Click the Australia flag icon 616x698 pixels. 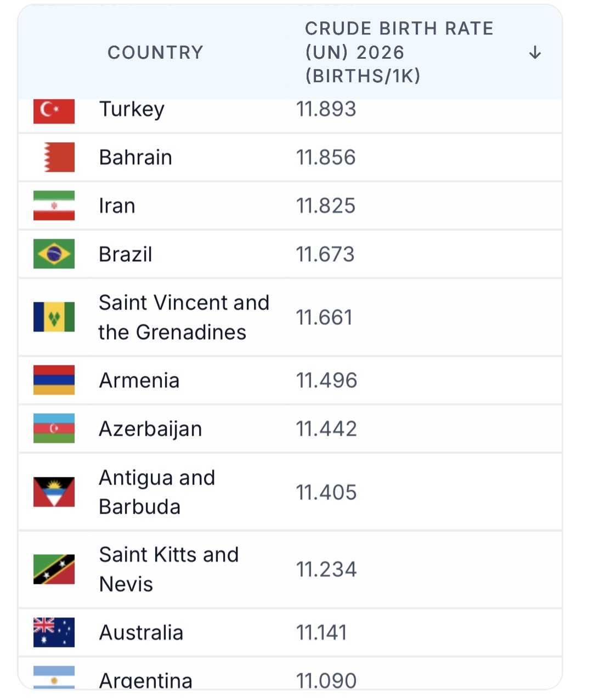coord(54,633)
